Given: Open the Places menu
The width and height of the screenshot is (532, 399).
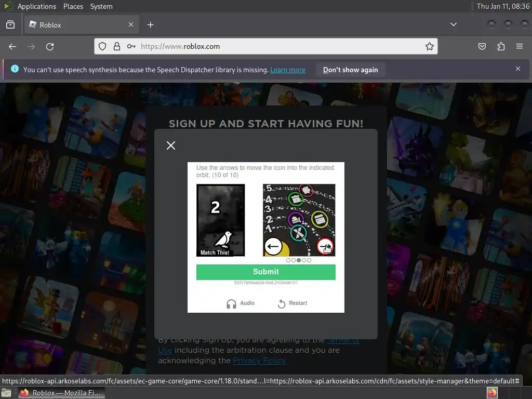Looking at the screenshot, I should tap(73, 6).
